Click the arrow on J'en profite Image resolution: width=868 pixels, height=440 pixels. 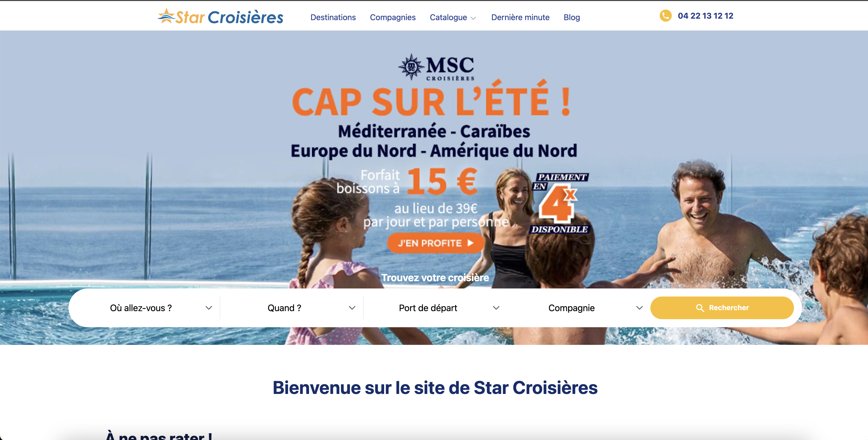[470, 243]
